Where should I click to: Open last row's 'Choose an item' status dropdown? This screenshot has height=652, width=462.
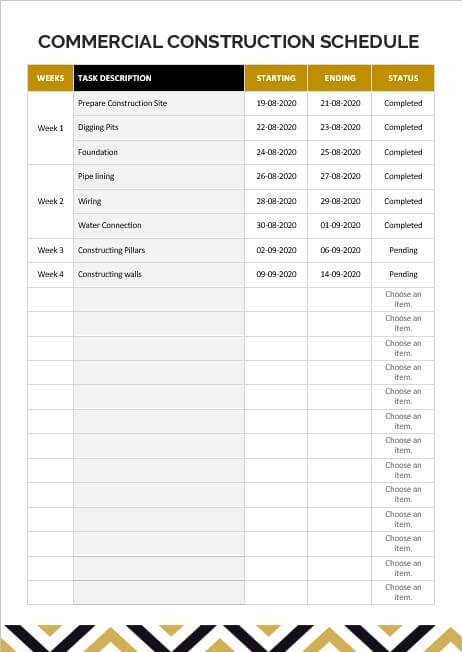click(403, 592)
